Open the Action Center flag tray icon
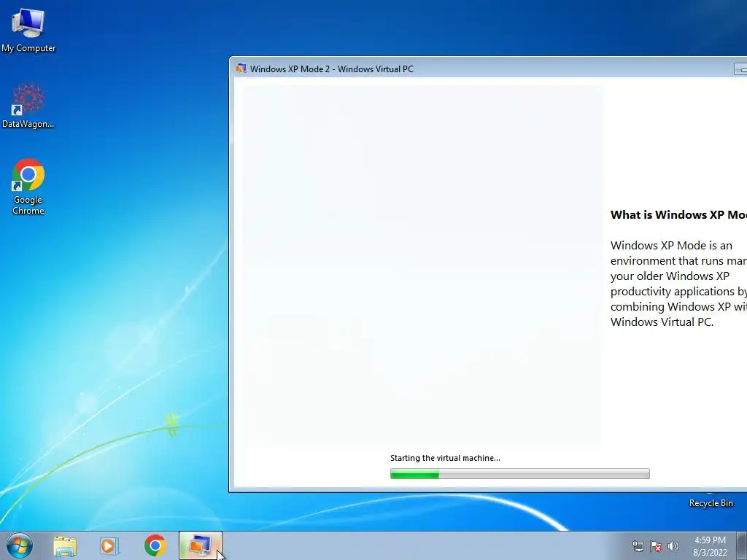Screen dimensions: 747x560 656,546
